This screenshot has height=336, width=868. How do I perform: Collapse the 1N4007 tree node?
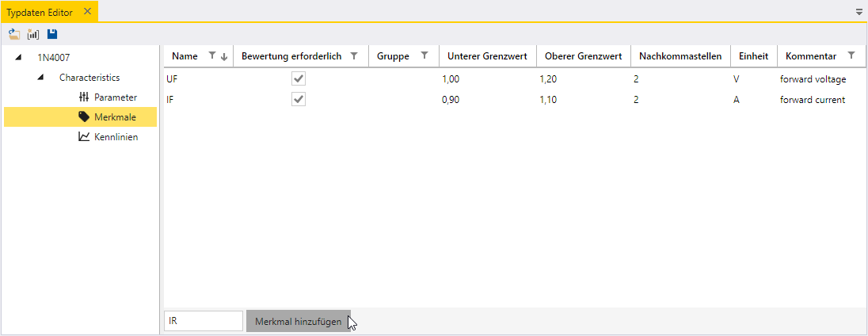pyautogui.click(x=18, y=57)
